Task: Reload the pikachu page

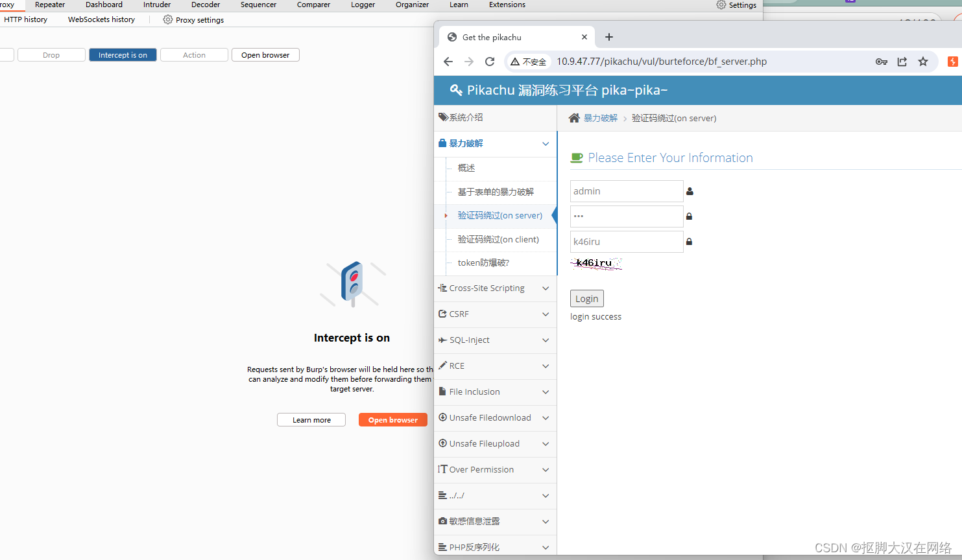Action: pyautogui.click(x=490, y=62)
